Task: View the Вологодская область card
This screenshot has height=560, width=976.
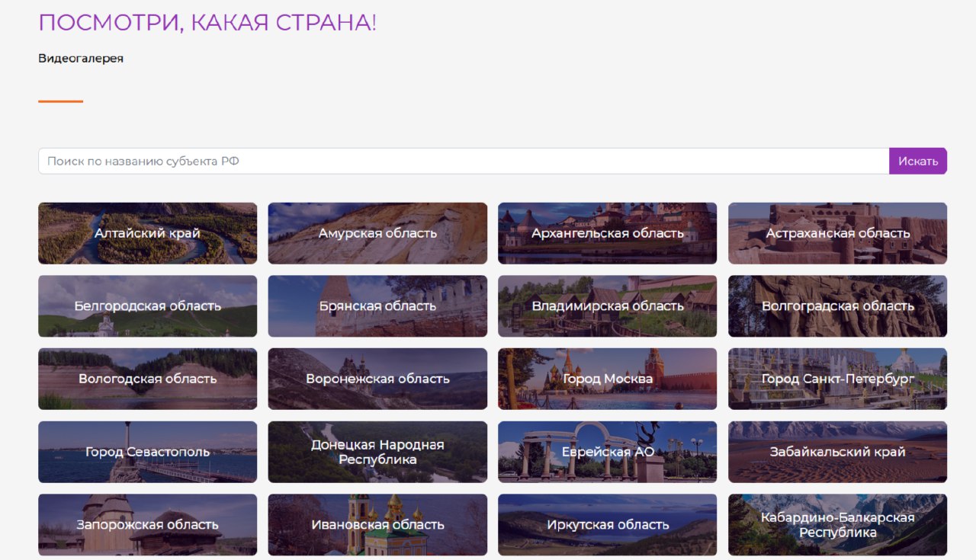Action: coord(147,379)
